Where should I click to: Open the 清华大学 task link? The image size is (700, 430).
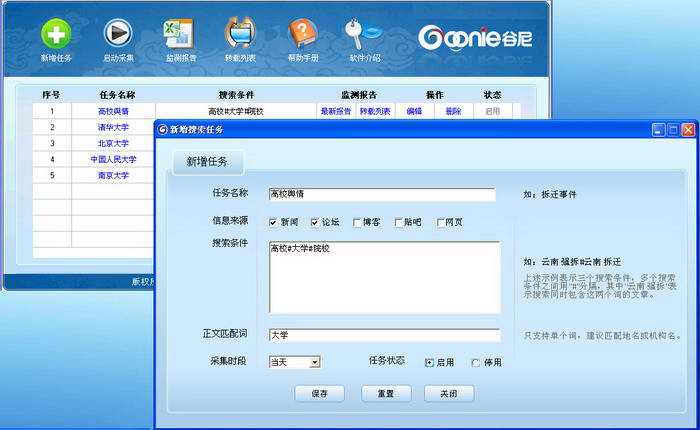(113, 127)
